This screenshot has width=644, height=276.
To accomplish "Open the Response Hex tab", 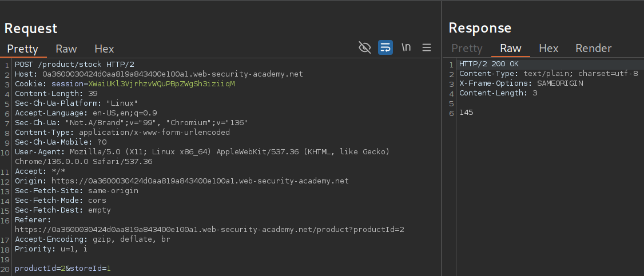I will point(548,49).
